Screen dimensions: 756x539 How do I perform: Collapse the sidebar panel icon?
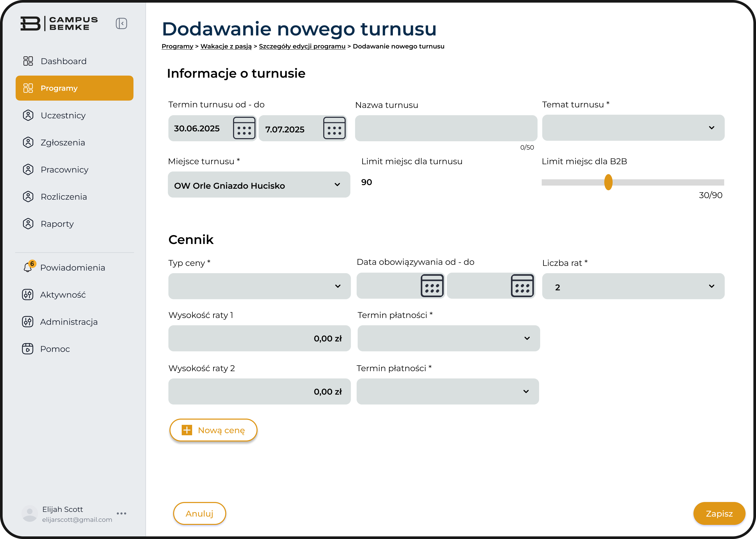121,23
